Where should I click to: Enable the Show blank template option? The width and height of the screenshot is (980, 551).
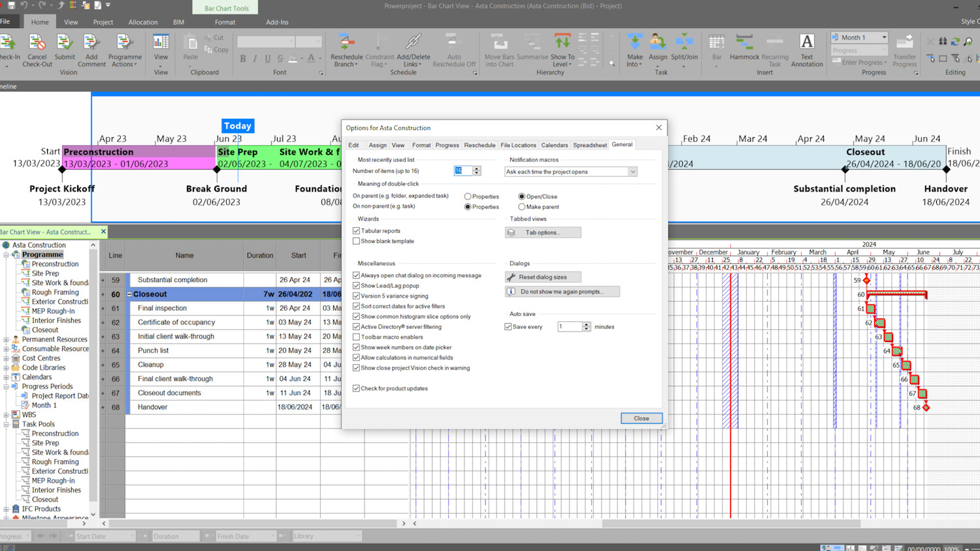click(x=356, y=241)
